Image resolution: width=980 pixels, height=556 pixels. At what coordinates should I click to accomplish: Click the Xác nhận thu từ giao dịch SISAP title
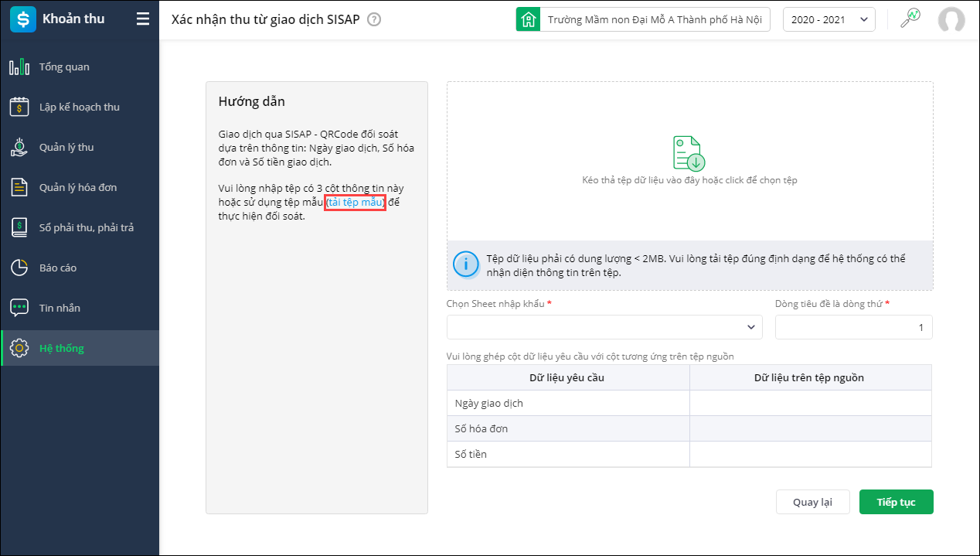click(266, 19)
